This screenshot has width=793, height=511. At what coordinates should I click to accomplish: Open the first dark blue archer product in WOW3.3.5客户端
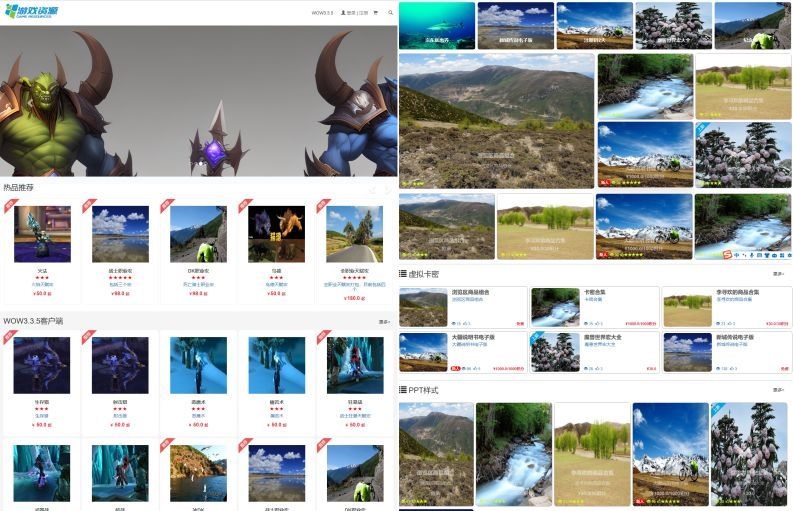(x=42, y=365)
